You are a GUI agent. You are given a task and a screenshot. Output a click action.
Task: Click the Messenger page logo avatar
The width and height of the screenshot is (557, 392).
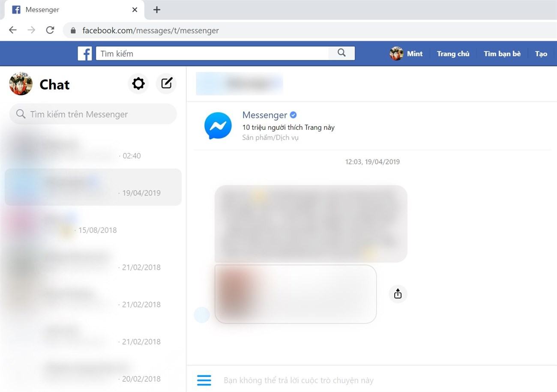[x=218, y=126]
